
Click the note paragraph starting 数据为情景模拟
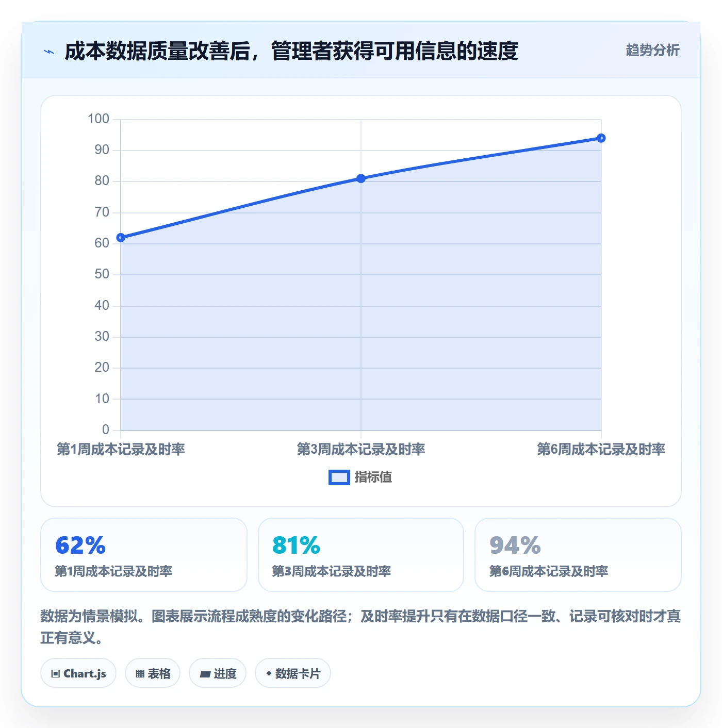(361, 627)
